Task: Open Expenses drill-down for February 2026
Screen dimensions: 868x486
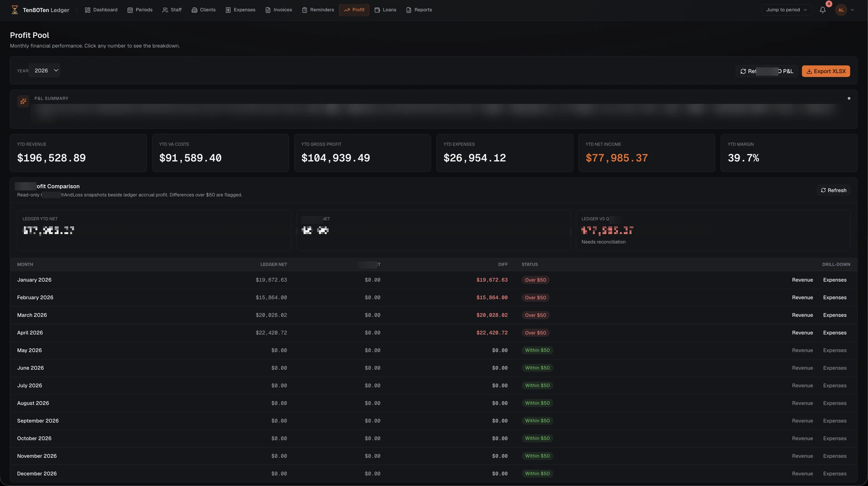Action: tap(835, 297)
